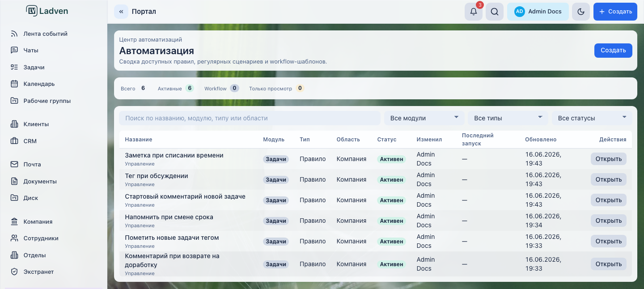Open rule Заметка при списании времени
This screenshot has height=289, width=644.
point(609,159)
